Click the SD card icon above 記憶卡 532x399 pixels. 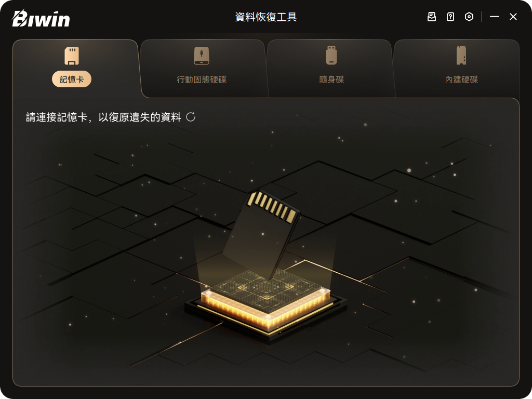(x=72, y=56)
